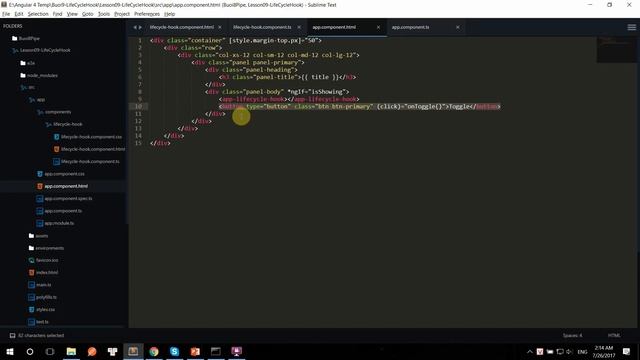Open Task View in taskbar
The width and height of the screenshot is (640, 360).
(50, 351)
